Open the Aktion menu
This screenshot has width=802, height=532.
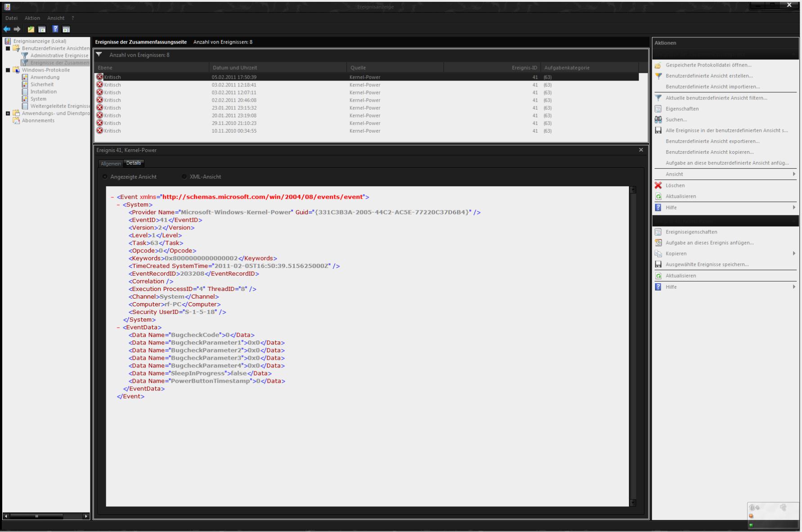[x=32, y=18]
